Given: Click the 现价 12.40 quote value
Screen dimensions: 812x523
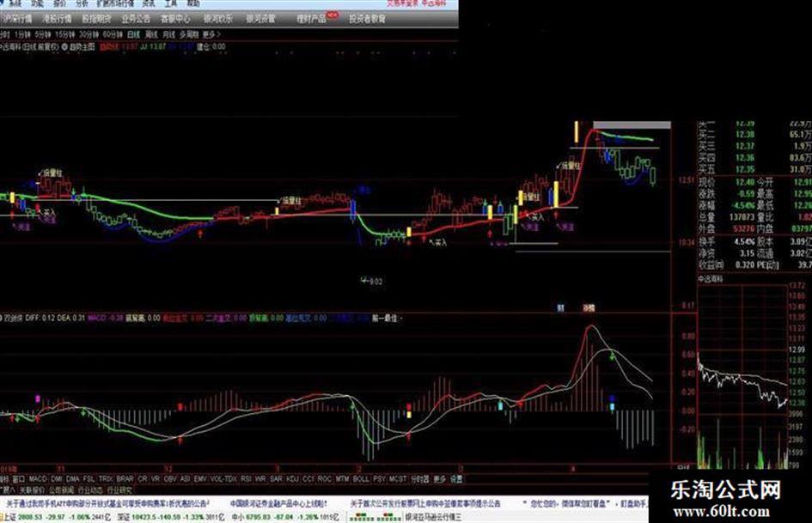Looking at the screenshot, I should point(745,182).
